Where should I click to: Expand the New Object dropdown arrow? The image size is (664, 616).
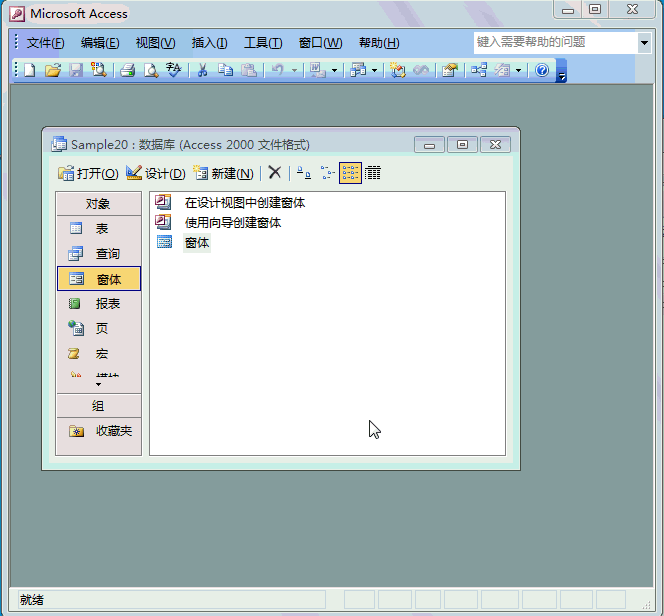pyautogui.click(x=519, y=70)
